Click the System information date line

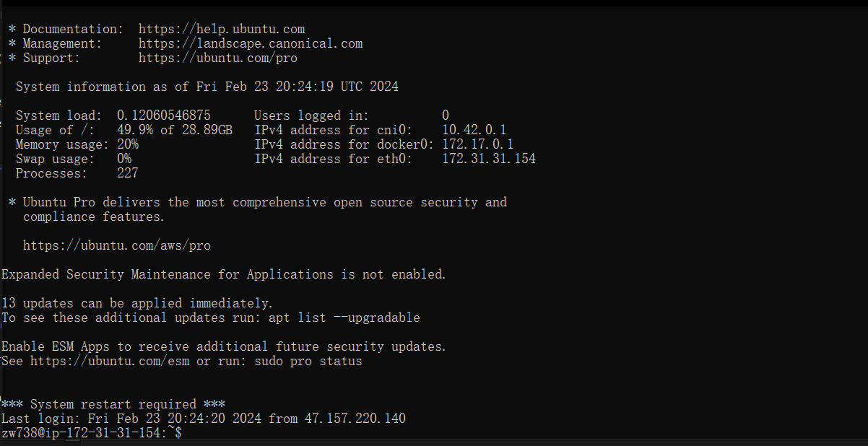pyautogui.click(x=207, y=87)
